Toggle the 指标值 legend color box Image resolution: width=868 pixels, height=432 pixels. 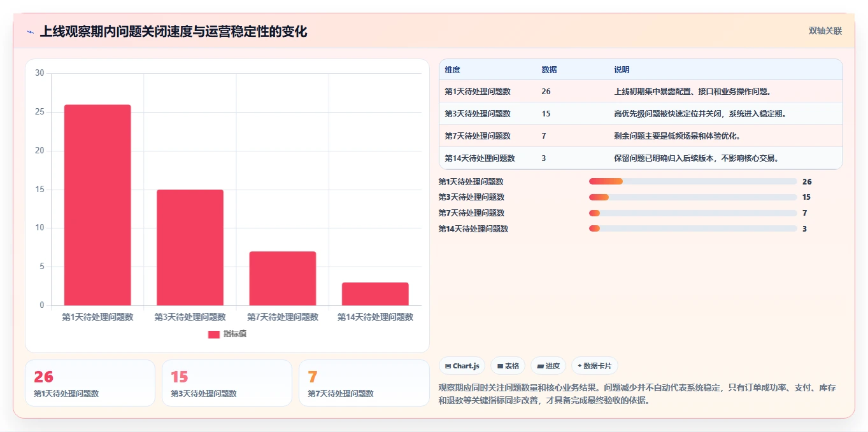click(214, 334)
